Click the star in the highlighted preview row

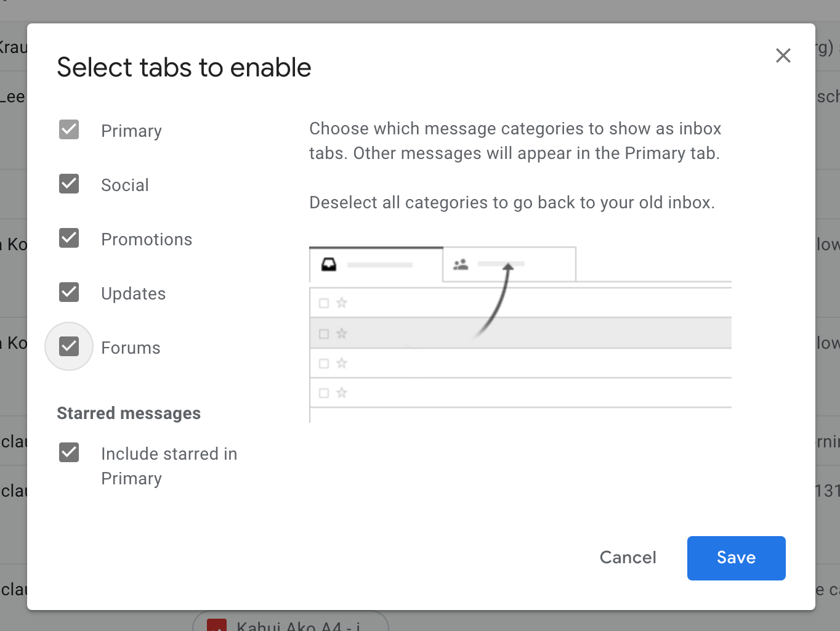[342, 333]
